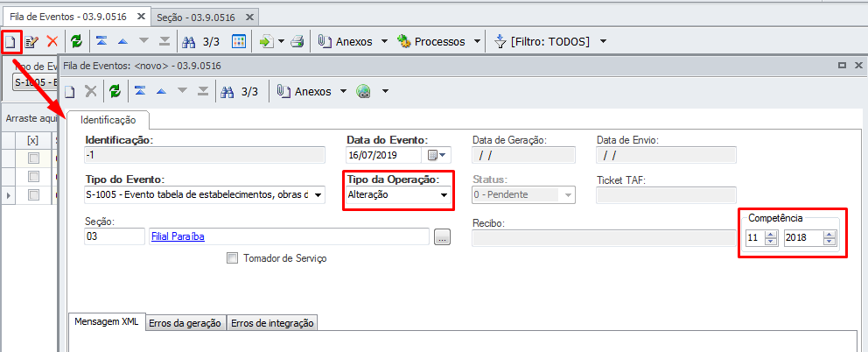The image size is (868, 352).
Task: Click the [Filtro: TODOS] filter button
Action: click(x=542, y=41)
